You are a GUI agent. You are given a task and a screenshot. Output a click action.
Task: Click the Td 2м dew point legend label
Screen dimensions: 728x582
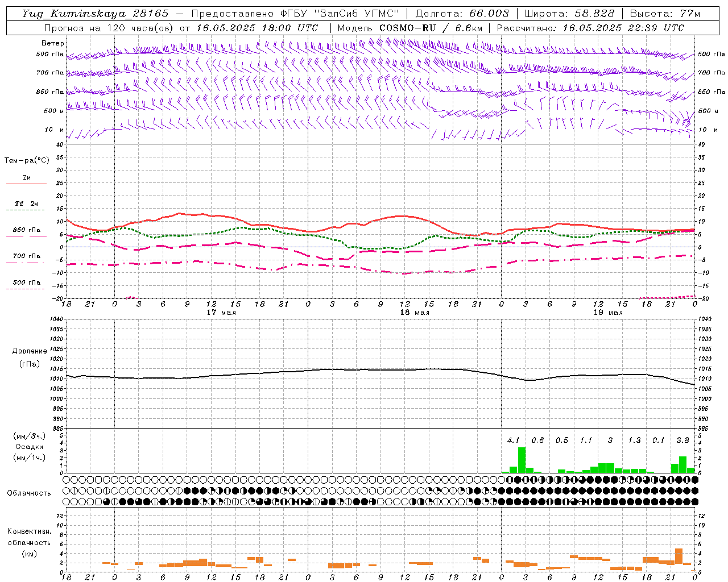point(26,203)
